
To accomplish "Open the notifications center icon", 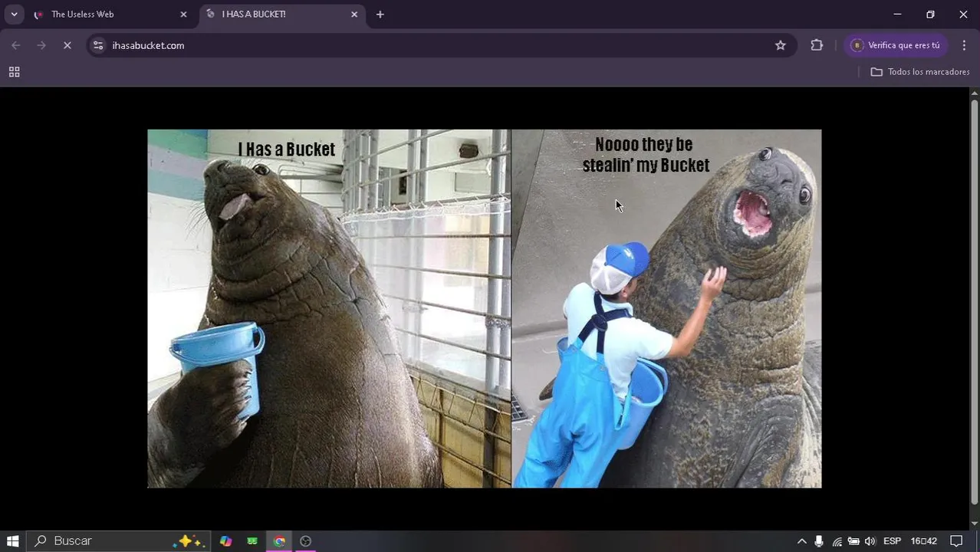I will tap(956, 541).
